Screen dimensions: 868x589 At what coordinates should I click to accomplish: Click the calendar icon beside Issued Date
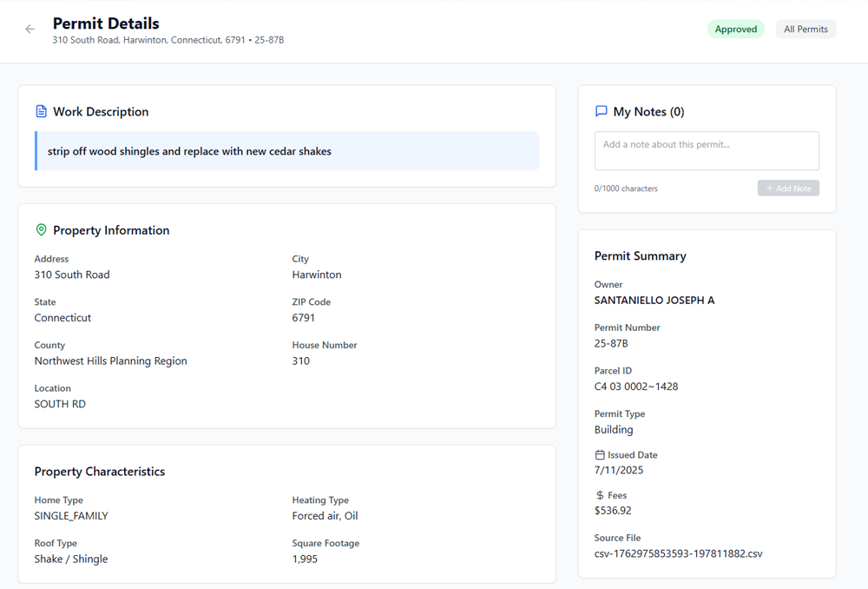600,455
